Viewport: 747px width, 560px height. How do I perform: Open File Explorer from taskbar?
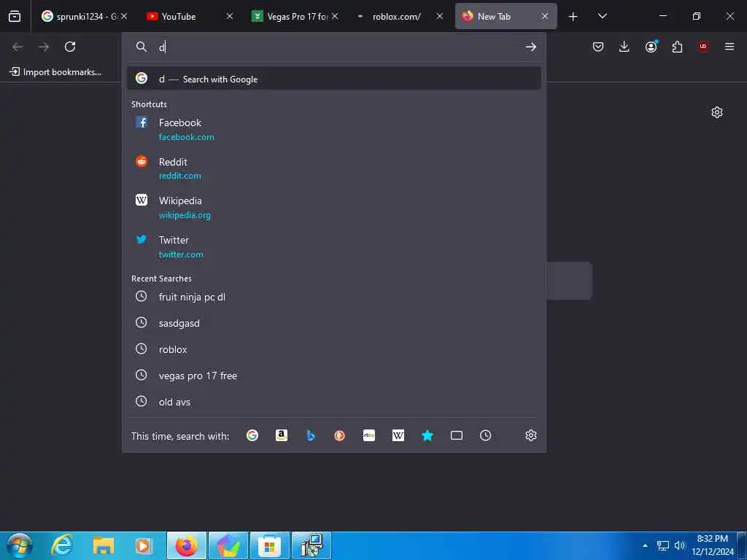click(x=104, y=545)
